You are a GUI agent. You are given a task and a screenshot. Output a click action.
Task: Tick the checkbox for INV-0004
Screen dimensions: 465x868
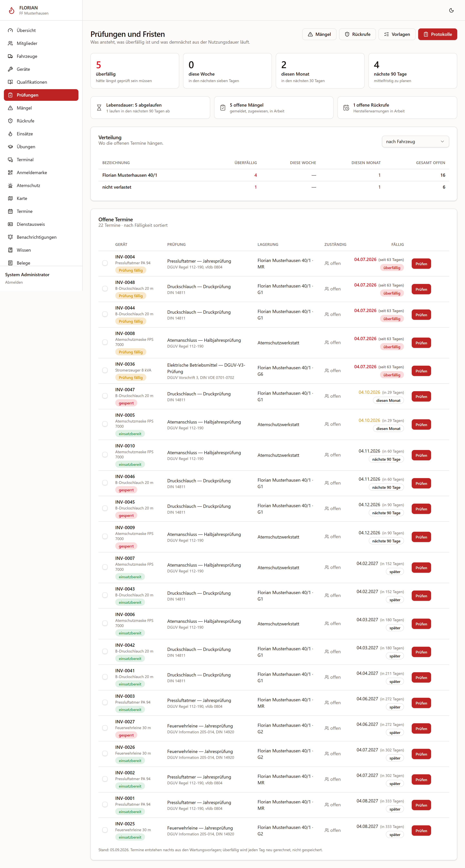click(105, 263)
